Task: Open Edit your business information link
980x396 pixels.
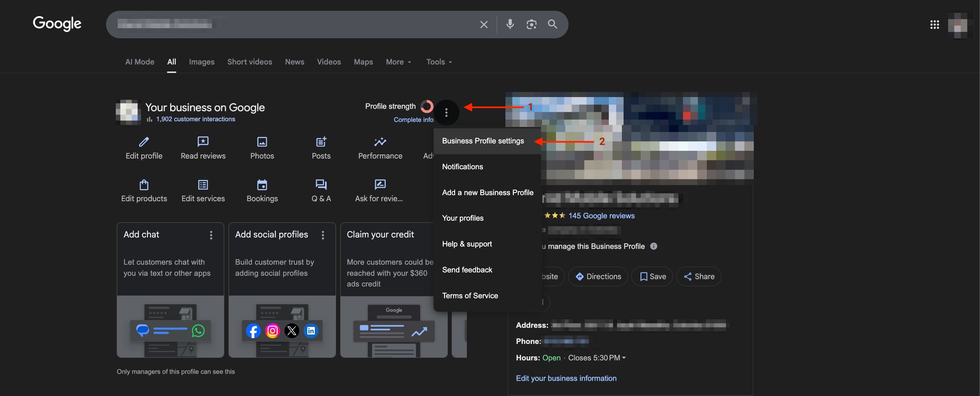Action: coord(566,378)
